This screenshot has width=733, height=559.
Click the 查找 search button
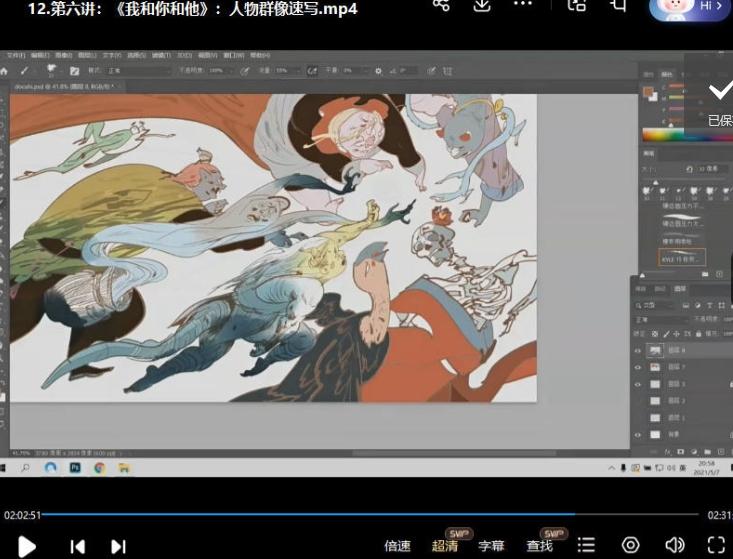(x=540, y=546)
